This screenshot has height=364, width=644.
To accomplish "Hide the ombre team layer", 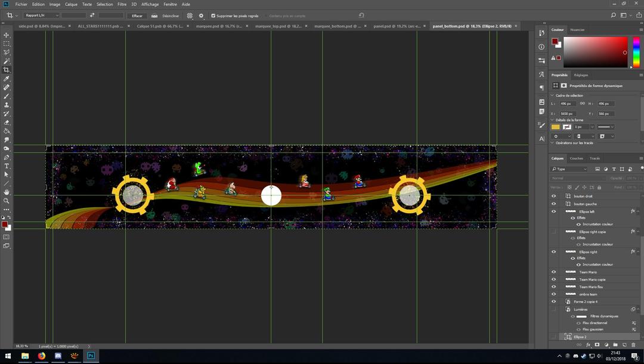I will (553, 294).
